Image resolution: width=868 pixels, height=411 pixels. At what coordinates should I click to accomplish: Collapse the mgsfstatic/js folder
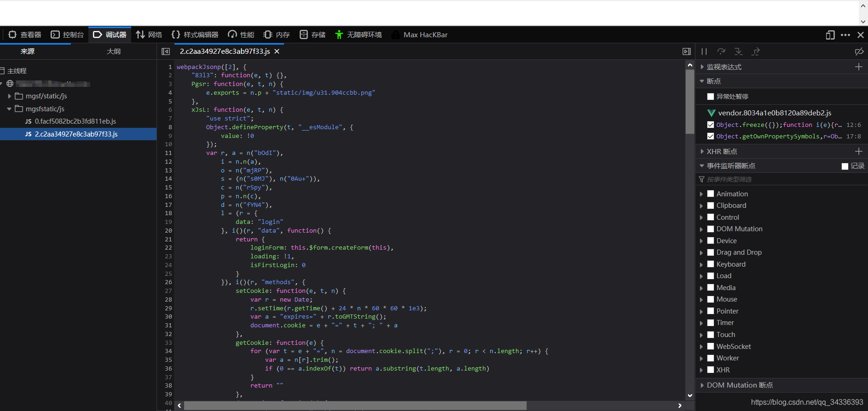10,109
